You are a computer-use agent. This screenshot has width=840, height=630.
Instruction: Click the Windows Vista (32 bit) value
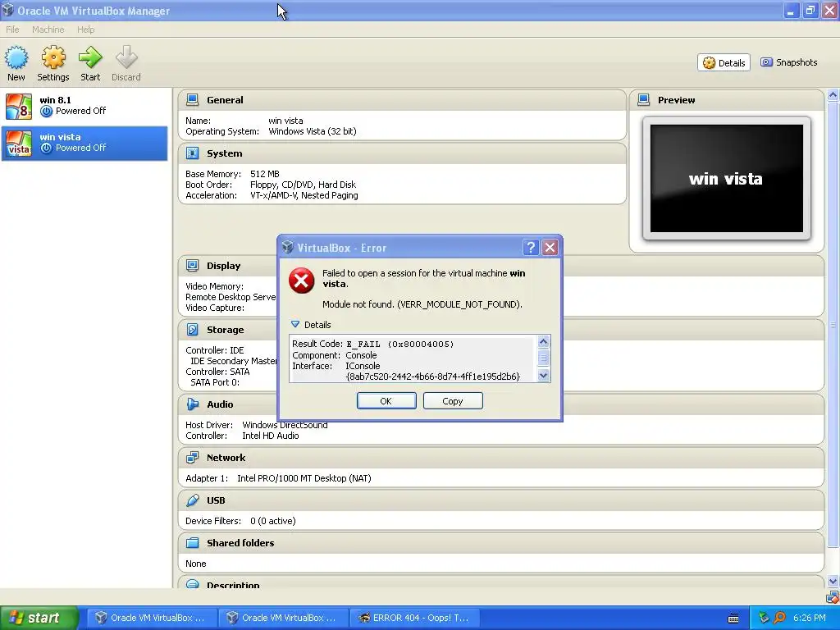pos(313,131)
